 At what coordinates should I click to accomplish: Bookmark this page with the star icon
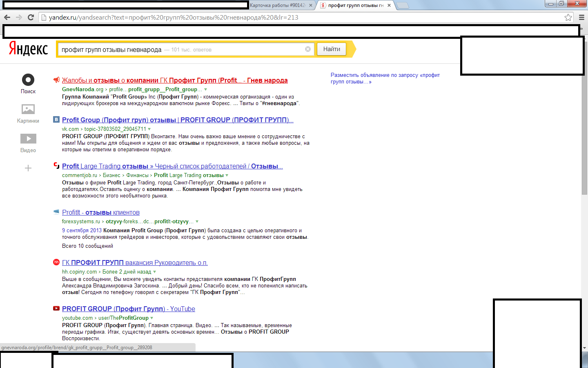[x=568, y=17]
